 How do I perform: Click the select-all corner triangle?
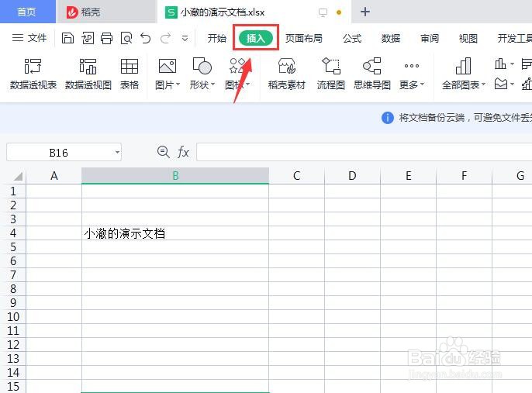[18, 176]
